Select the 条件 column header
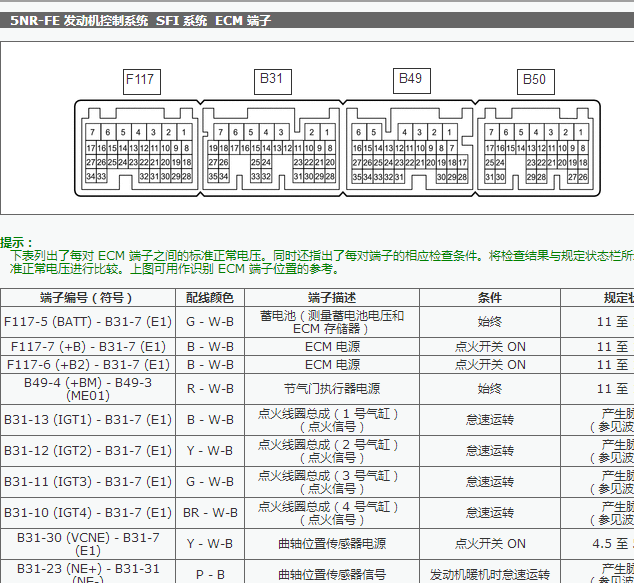Image resolution: width=634 pixels, height=583 pixels. (x=490, y=298)
